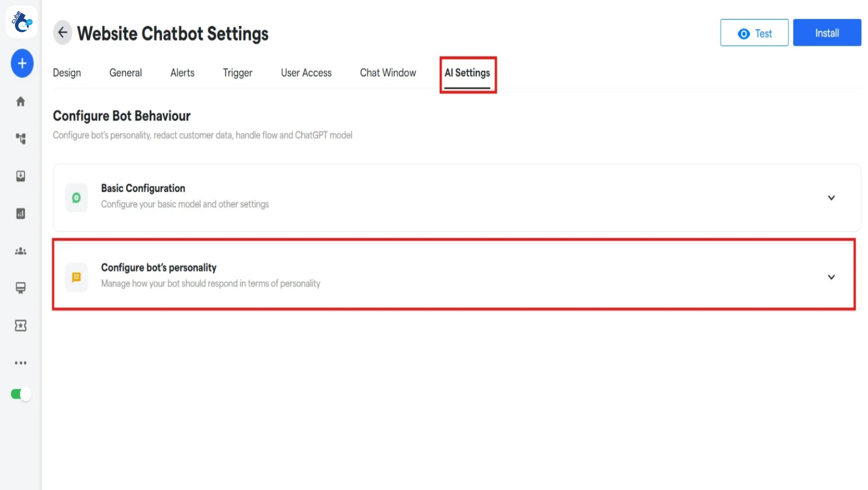View analytics via the bar chart icon

tap(20, 214)
